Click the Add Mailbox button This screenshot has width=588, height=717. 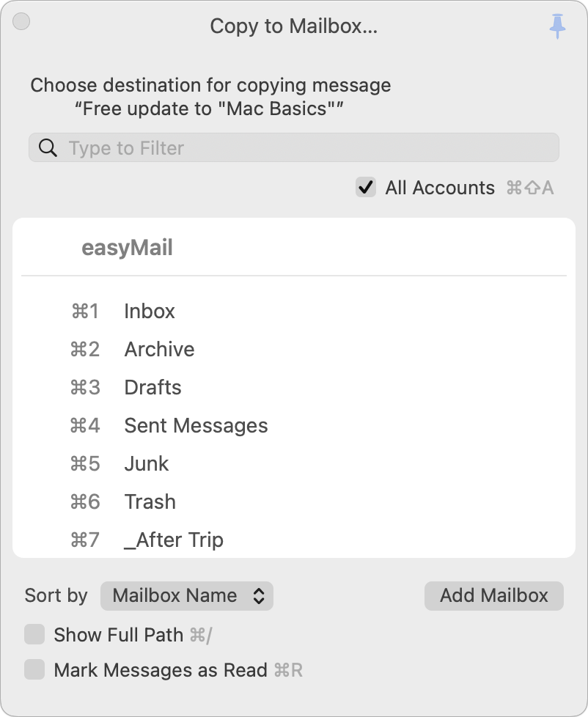pos(493,595)
